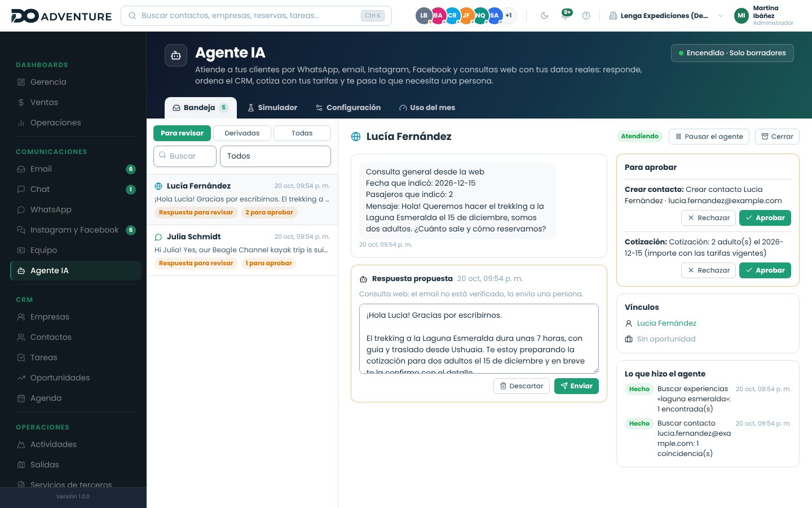Viewport: 812px width, 508px height.
Task: Open Martina Ibáñez user menu
Action: click(764, 16)
